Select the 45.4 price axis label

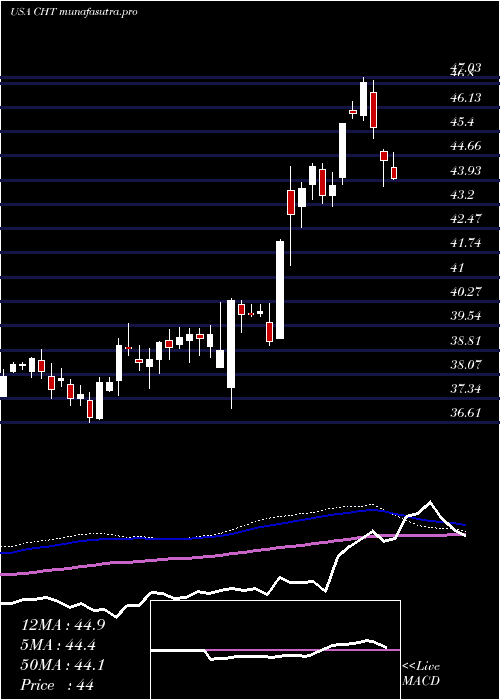[x=463, y=122]
